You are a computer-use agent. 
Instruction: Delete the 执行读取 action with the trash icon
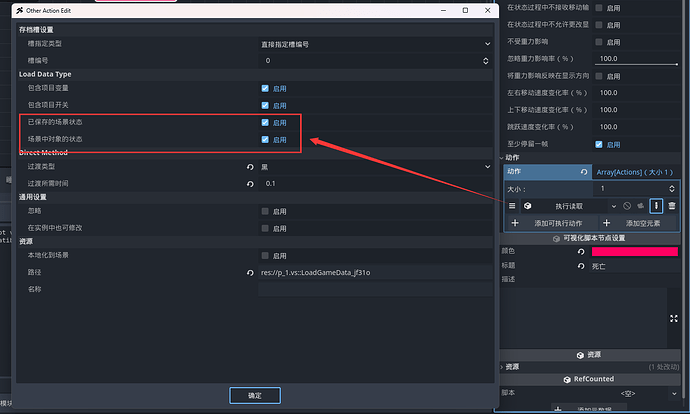(x=672, y=205)
